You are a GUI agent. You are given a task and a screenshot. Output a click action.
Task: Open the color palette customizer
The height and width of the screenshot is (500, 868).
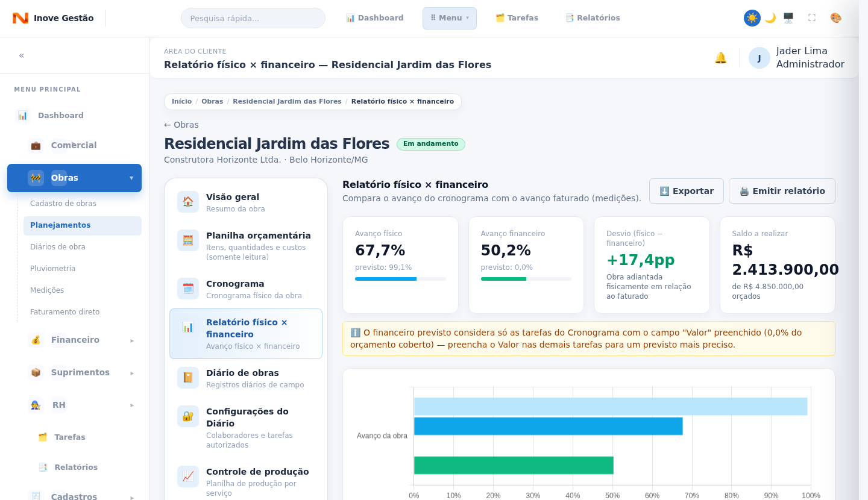[835, 18]
